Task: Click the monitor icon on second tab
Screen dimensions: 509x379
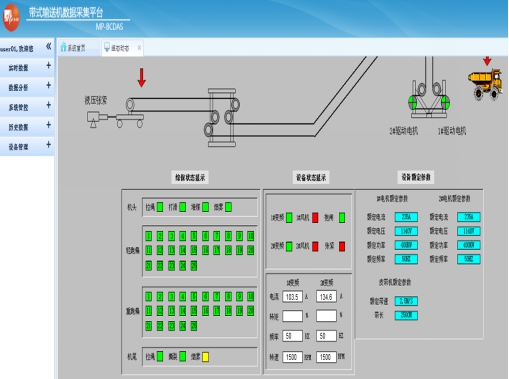Action: click(107, 47)
